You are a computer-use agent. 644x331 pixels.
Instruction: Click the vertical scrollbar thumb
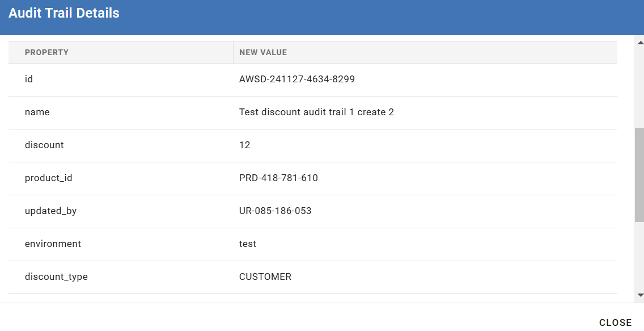click(x=639, y=175)
